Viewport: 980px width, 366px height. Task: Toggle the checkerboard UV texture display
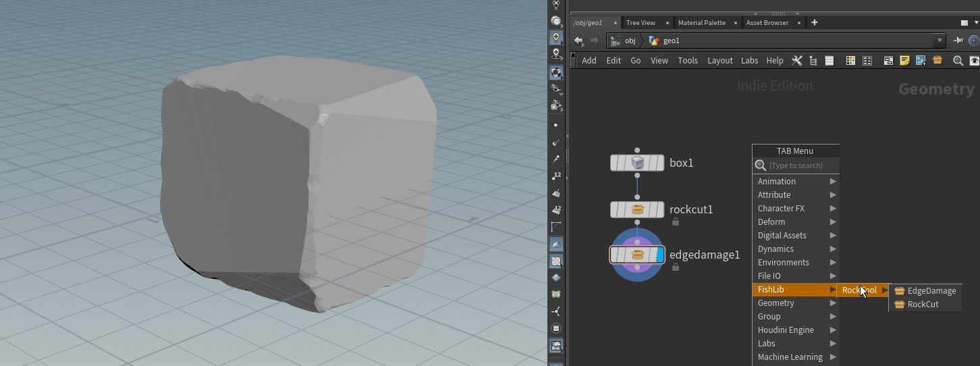pos(556,261)
